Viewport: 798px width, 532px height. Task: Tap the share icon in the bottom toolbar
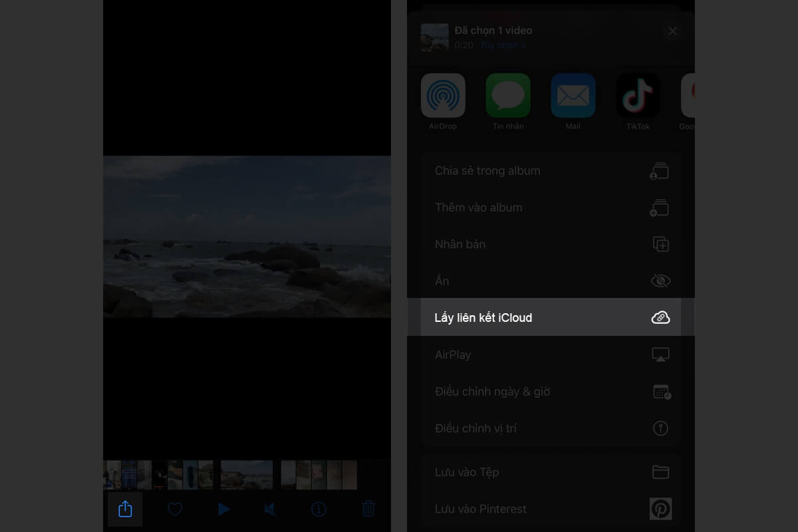[x=125, y=509]
